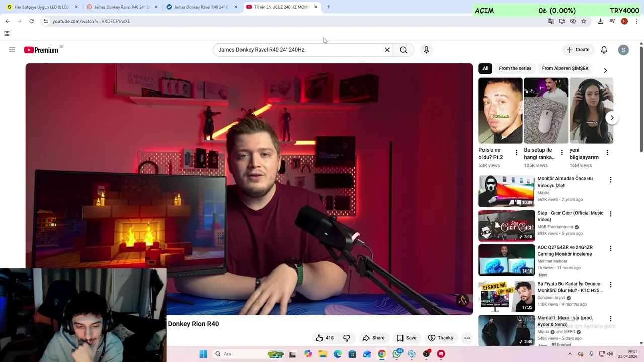Open the more actions ellipsis under video
The image size is (644, 362).
(x=467, y=338)
